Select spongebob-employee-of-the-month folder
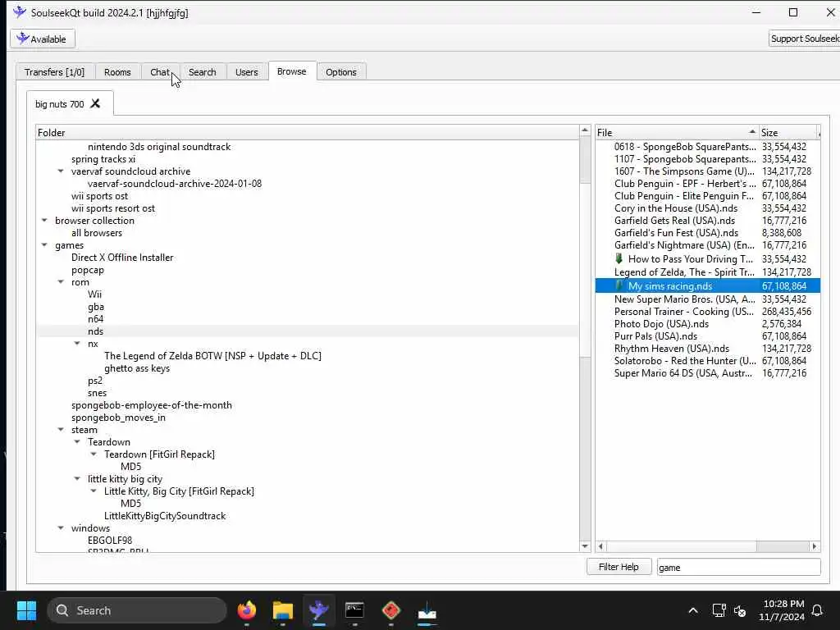This screenshot has height=630, width=840. [x=152, y=405]
